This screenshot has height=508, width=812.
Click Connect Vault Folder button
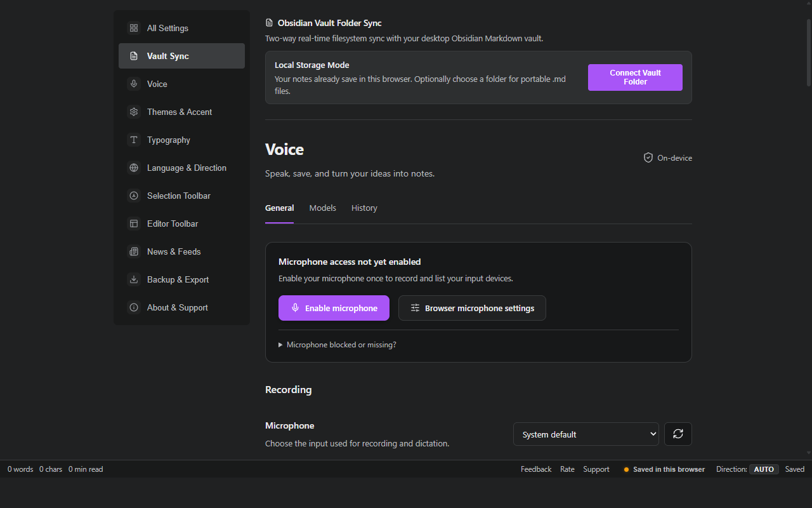tap(635, 77)
